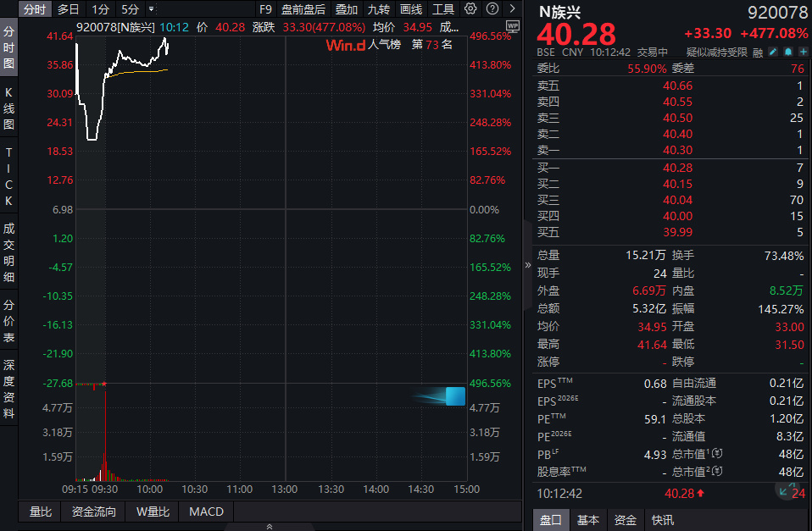The height and width of the screenshot is (531, 812).
Task: Open the 深度资料 sidebar view
Action: pos(8,389)
